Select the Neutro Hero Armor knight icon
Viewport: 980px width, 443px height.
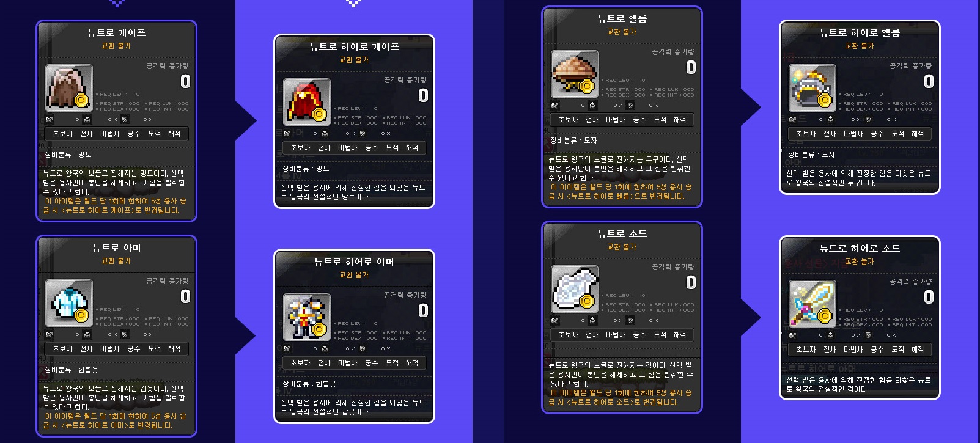[x=307, y=317]
